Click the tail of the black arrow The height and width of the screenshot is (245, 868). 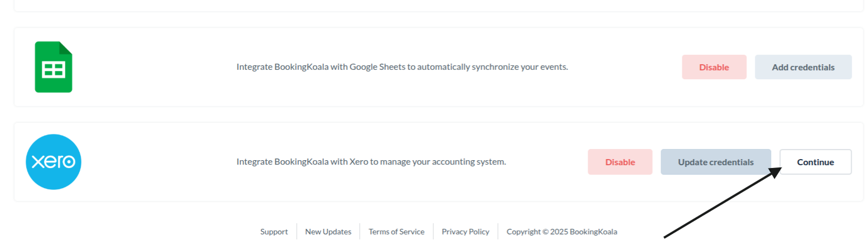pyautogui.click(x=665, y=238)
